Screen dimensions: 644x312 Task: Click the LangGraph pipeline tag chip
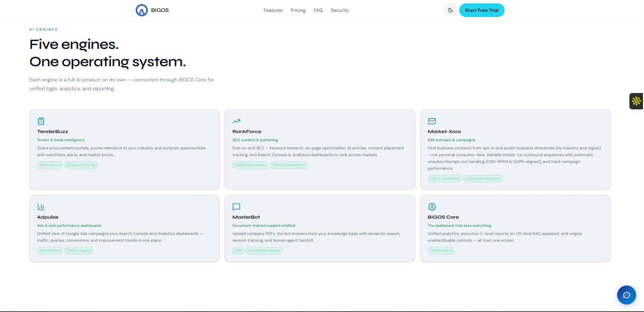click(250, 165)
